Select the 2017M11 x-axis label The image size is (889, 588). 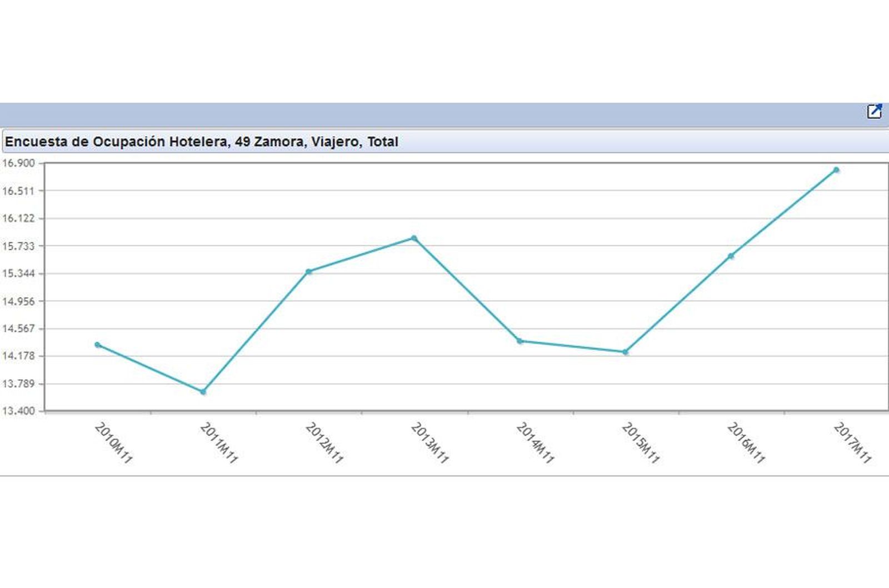(x=852, y=443)
